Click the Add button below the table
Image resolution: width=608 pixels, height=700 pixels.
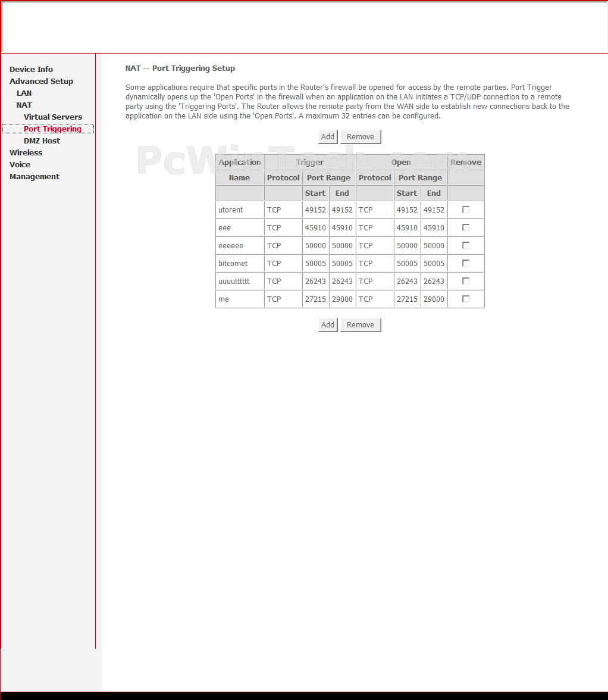pyautogui.click(x=328, y=324)
